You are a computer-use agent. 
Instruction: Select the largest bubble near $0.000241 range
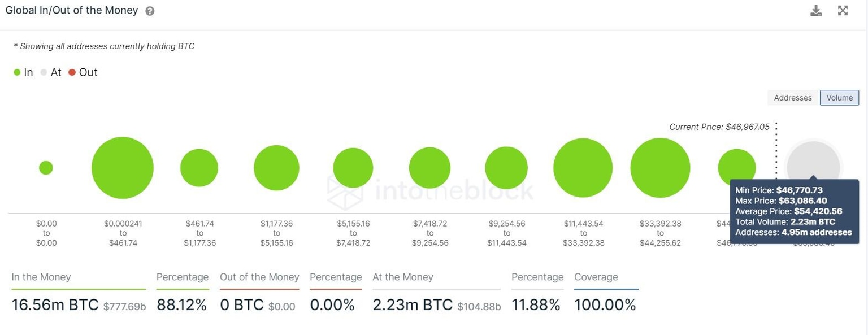[x=122, y=168]
